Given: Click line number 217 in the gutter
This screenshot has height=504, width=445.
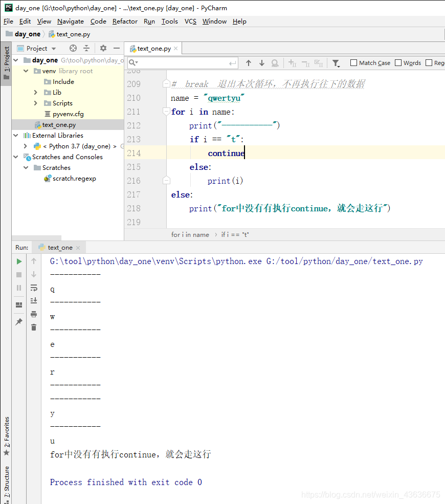Looking at the screenshot, I should tap(133, 194).
